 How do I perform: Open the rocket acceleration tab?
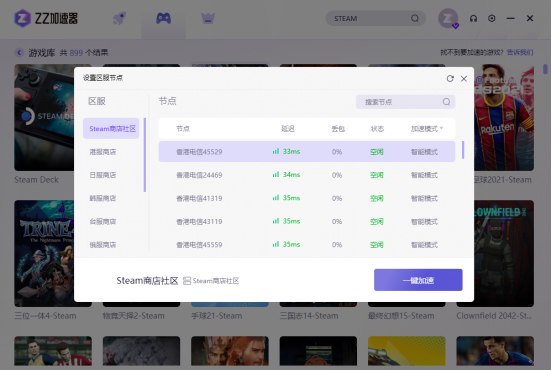119,18
